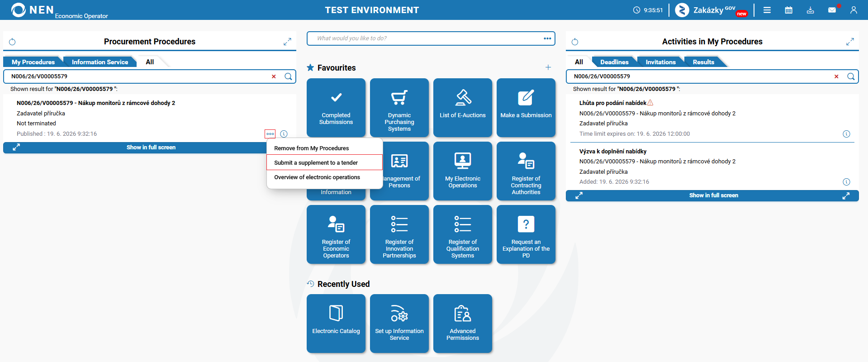
Task: Open Zakázky GOV portal logo
Action: tap(711, 10)
